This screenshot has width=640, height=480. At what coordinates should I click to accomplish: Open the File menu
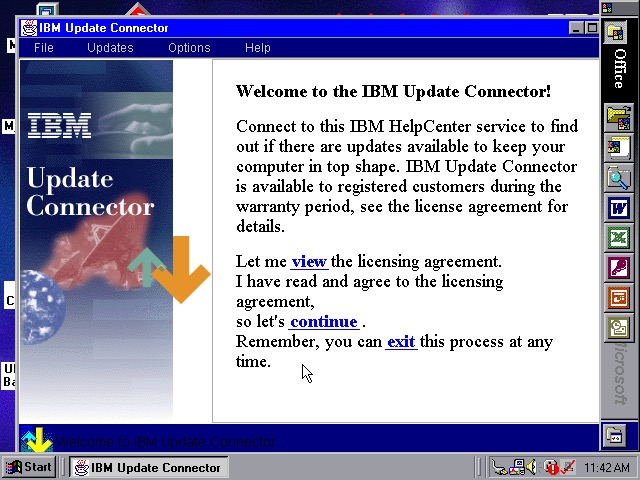44,47
